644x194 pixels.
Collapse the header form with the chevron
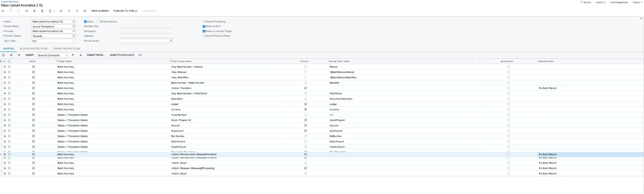click(641, 18)
